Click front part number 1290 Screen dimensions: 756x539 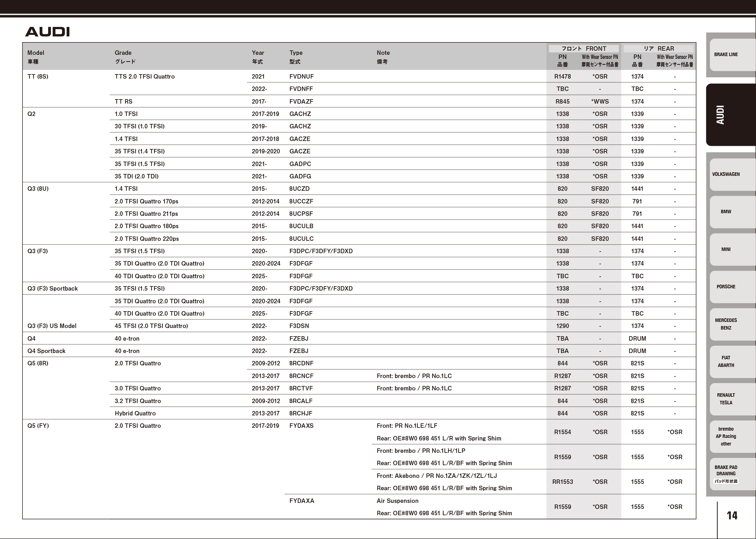click(562, 326)
